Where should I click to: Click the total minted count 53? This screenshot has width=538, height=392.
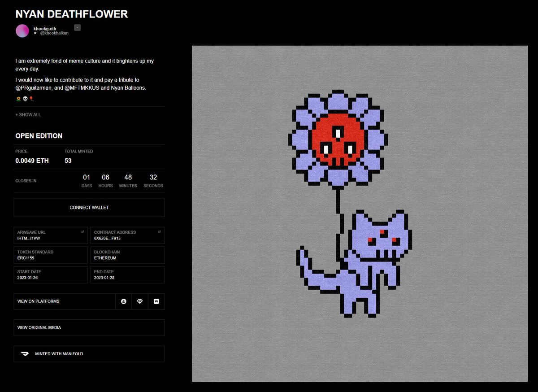tap(68, 161)
